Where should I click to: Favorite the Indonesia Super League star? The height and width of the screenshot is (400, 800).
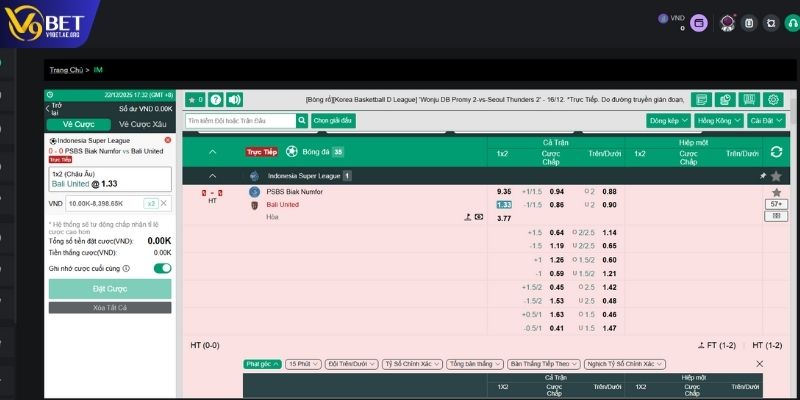tap(776, 176)
